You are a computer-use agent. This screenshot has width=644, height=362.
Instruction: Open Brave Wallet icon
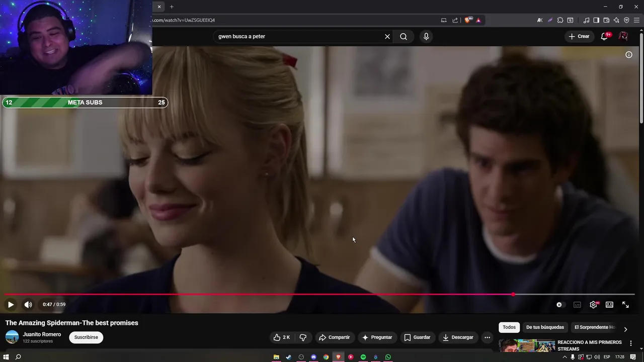[x=606, y=20]
